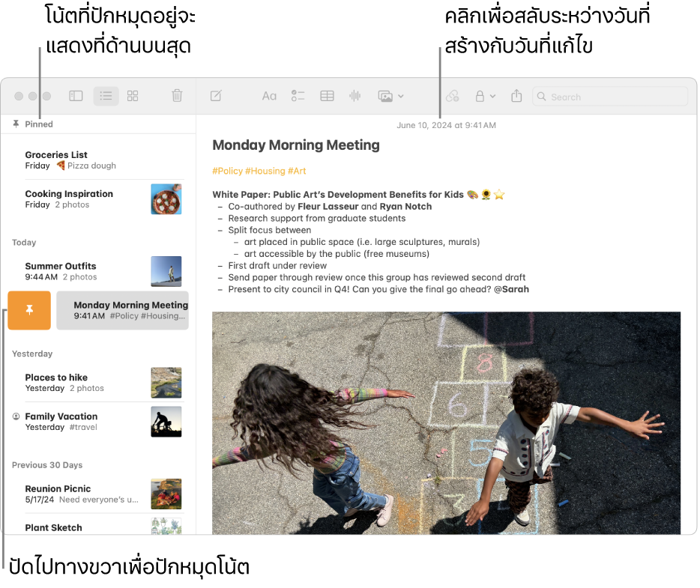This screenshot has width=700, height=588.
Task: Add a checklist to the note
Action: click(x=298, y=96)
